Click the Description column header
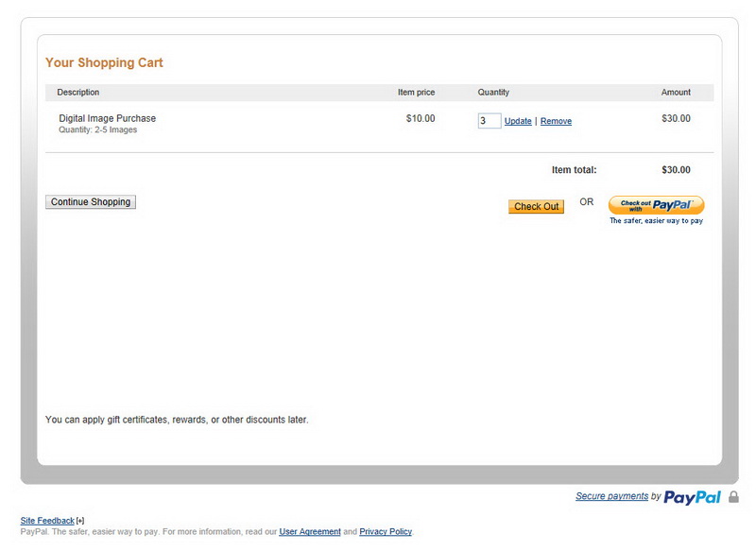The image size is (756, 551). click(78, 92)
